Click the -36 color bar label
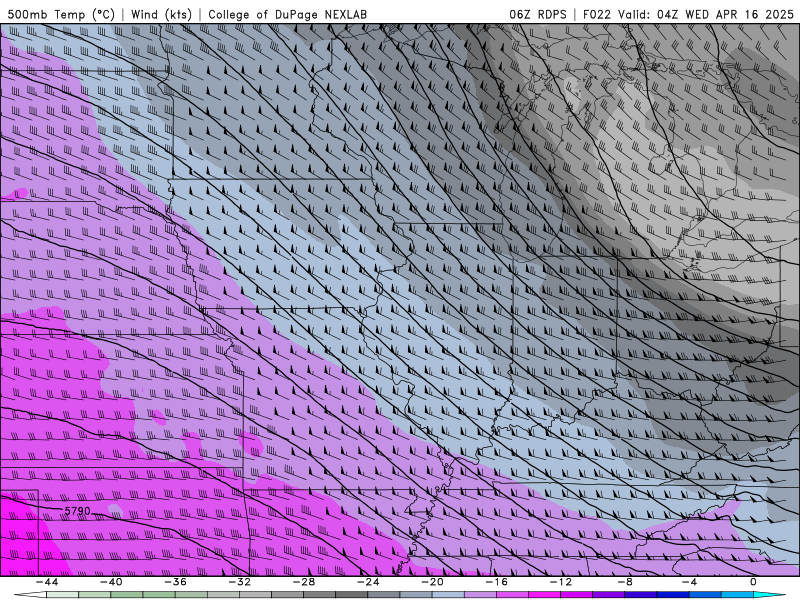This screenshot has height=600, width=800. tap(176, 582)
